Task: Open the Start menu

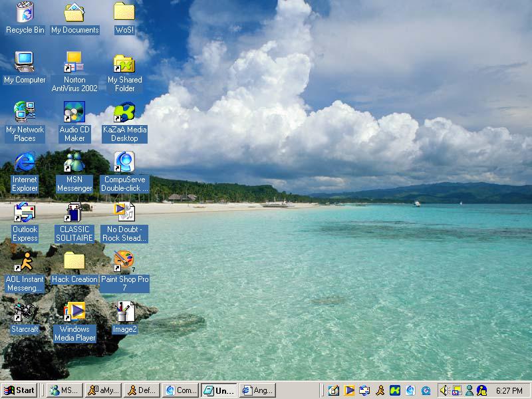Action: click(x=19, y=390)
